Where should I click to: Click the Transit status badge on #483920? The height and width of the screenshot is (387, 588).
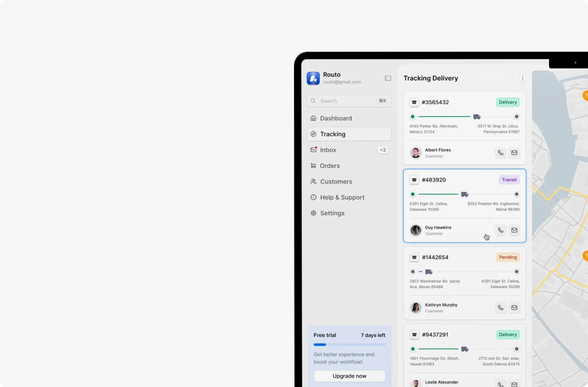point(509,180)
